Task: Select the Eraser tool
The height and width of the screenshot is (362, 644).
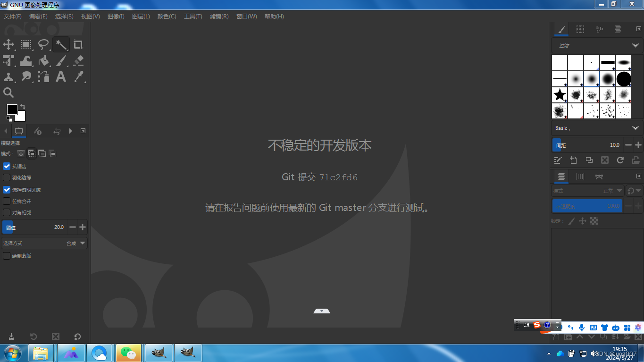Action: 78,60
